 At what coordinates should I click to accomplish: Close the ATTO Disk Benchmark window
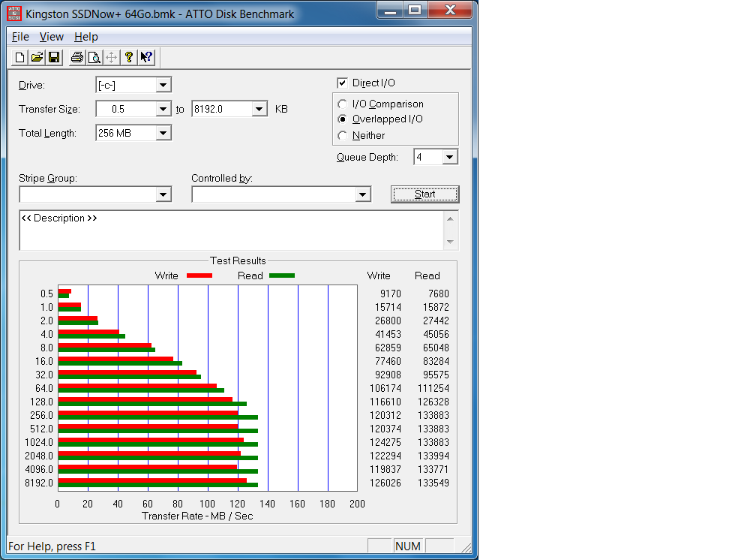coord(450,11)
